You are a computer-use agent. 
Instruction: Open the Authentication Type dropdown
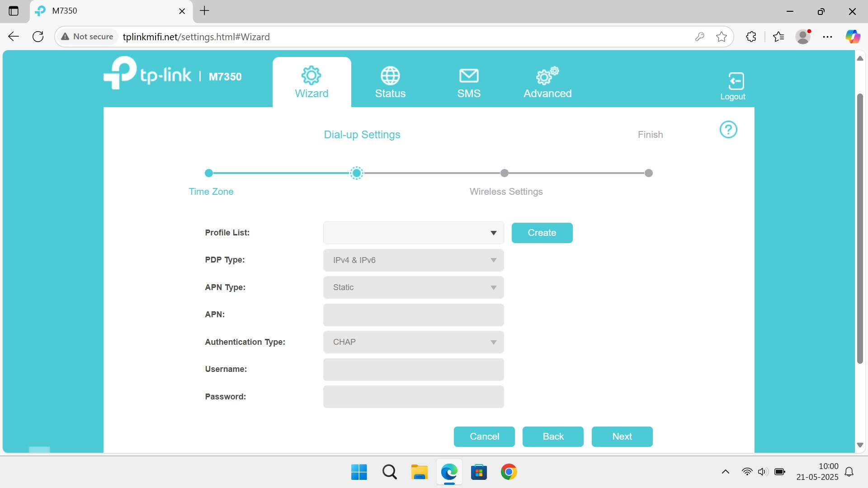coord(413,342)
